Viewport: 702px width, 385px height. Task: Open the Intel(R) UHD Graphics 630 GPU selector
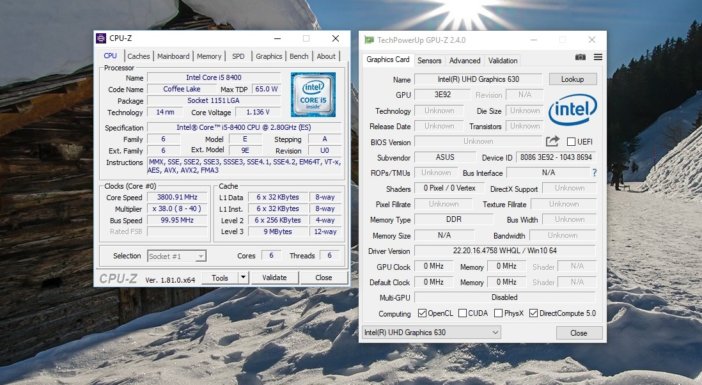(431, 332)
